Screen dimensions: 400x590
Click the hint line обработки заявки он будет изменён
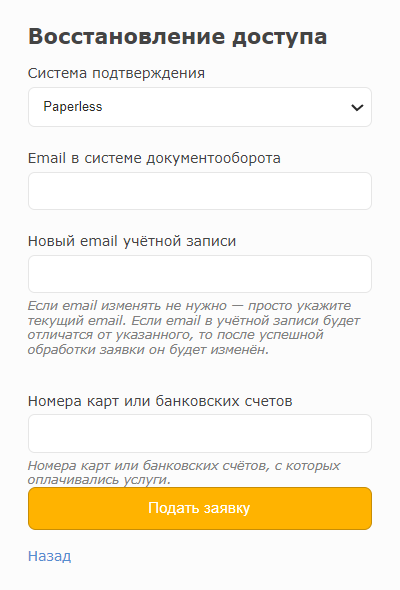coord(148,350)
